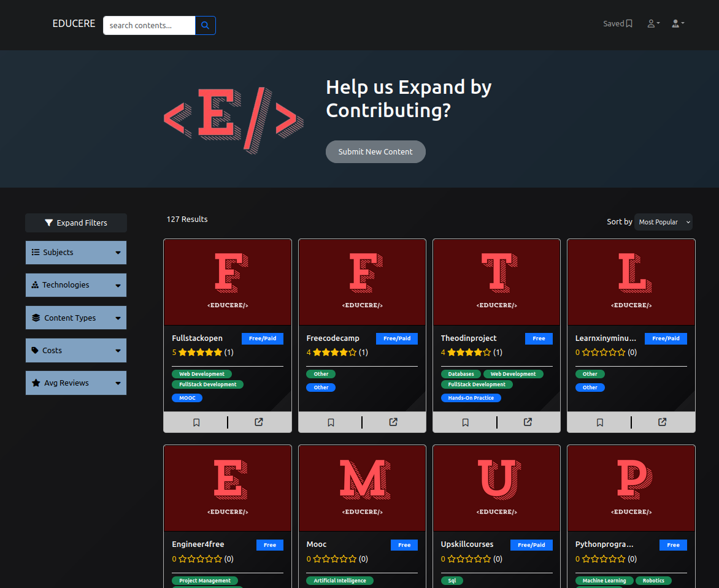Click Learnxinyminu empty star rating

604,353
